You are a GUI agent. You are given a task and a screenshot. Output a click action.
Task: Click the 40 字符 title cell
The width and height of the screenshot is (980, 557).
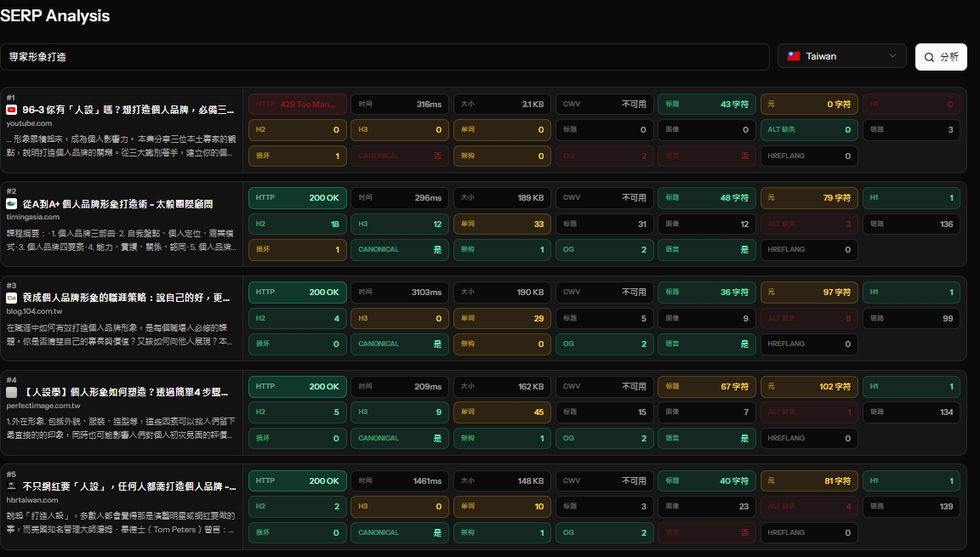click(x=707, y=480)
